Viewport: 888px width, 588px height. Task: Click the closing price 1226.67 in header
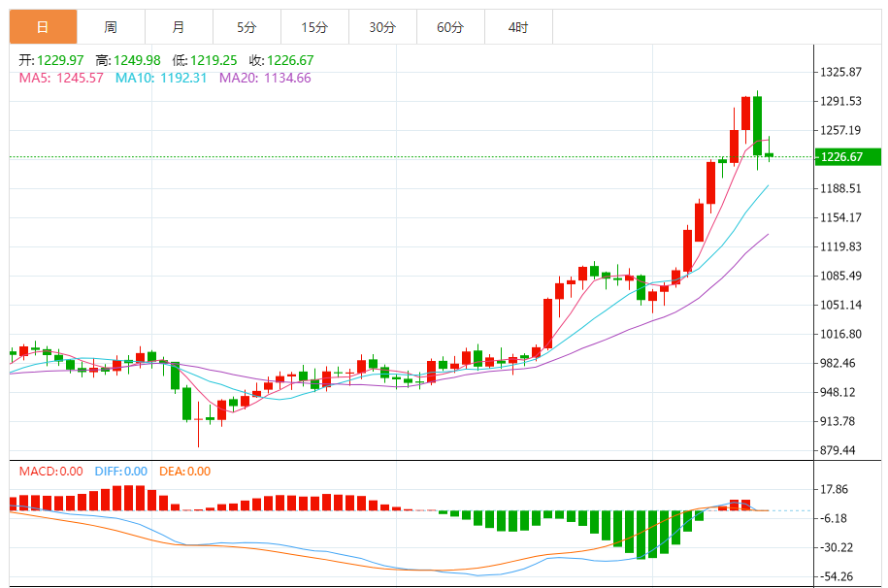[x=290, y=60]
